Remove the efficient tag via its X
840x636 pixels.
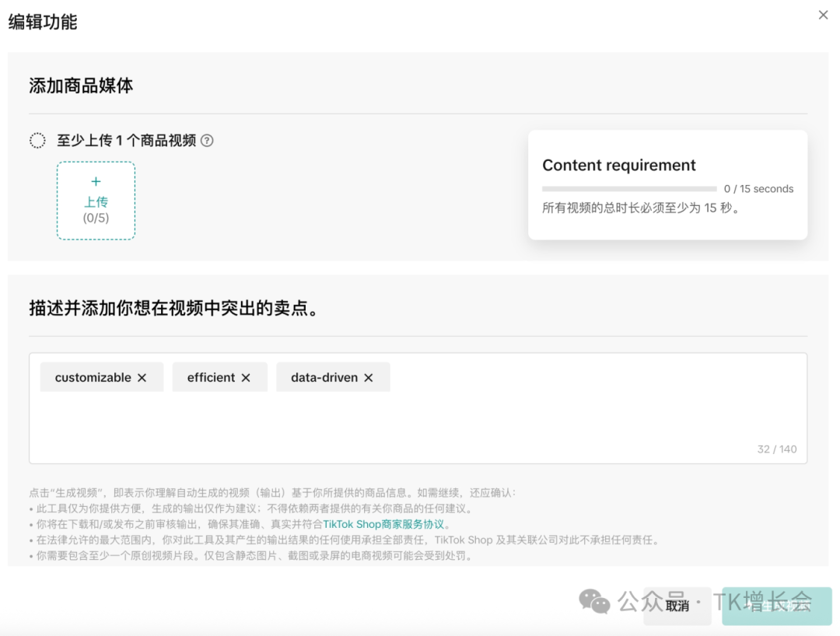click(246, 378)
